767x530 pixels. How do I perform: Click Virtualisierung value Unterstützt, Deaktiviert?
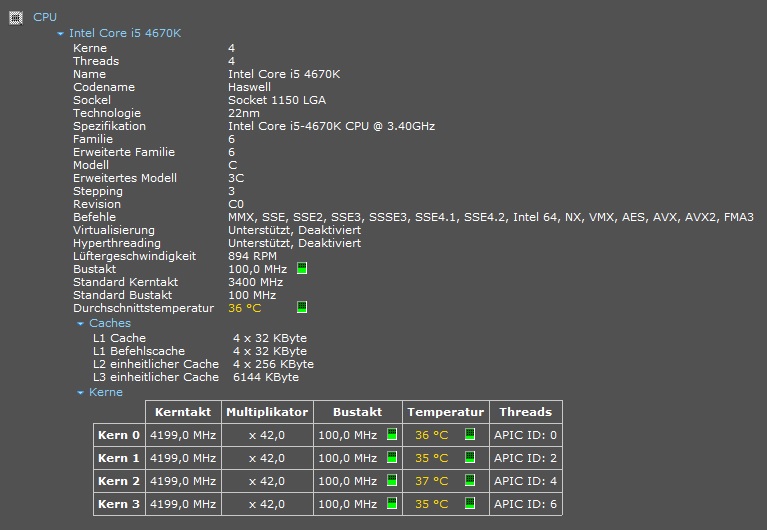coord(294,230)
